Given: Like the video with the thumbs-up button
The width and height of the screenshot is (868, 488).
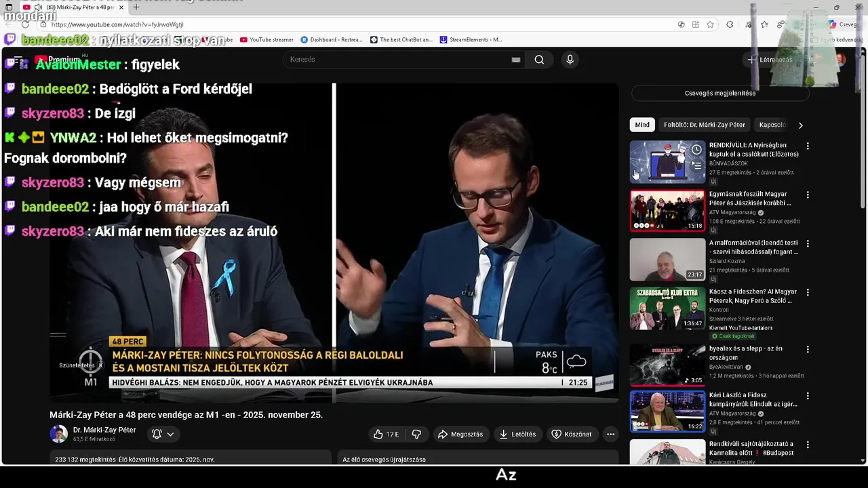Looking at the screenshot, I should click(x=386, y=434).
